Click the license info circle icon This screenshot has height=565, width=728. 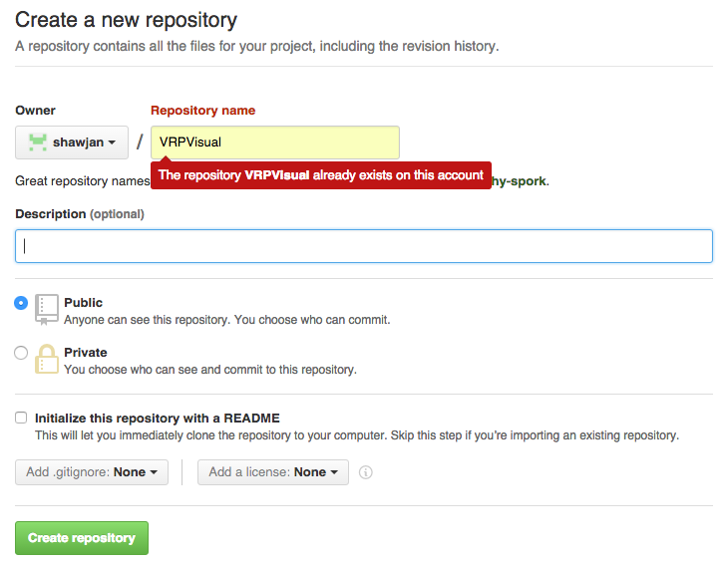coord(365,472)
